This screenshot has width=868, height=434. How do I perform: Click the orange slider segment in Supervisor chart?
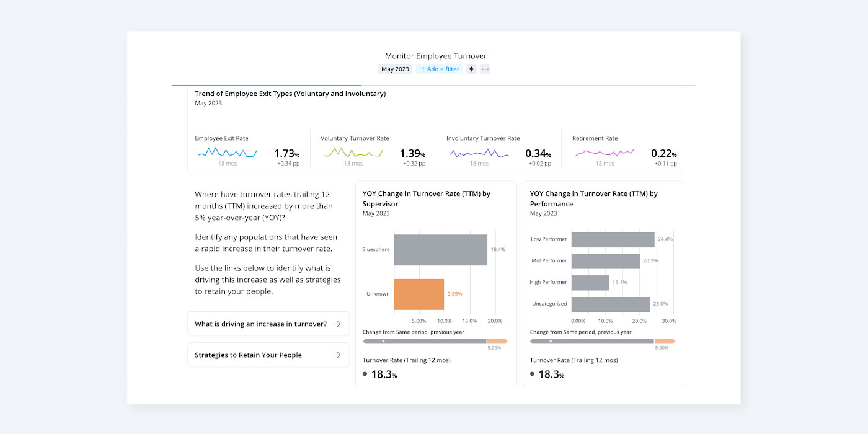coord(497,341)
